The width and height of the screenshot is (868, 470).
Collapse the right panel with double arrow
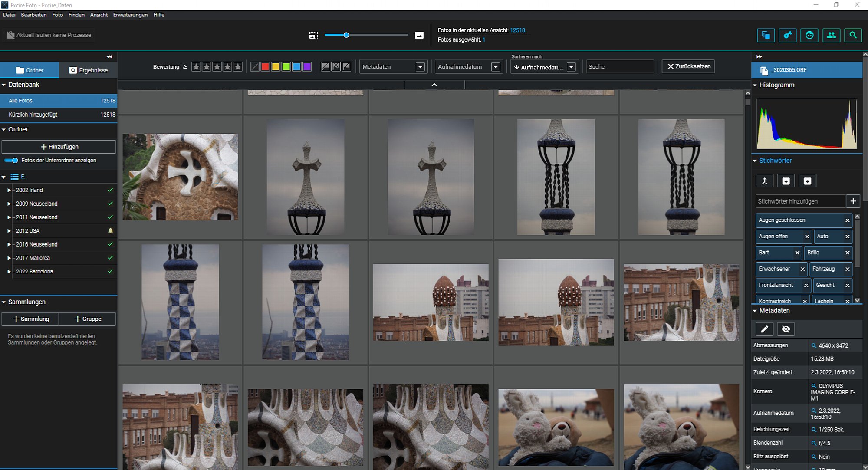tap(759, 56)
